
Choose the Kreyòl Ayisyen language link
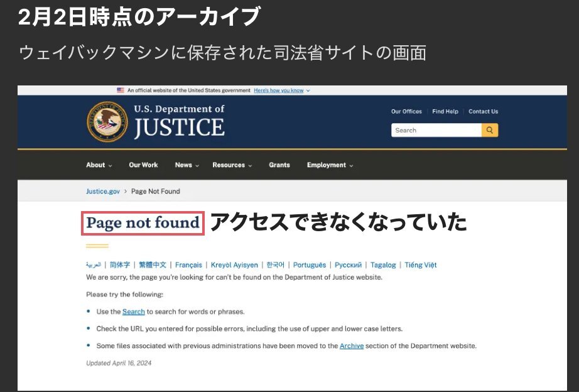click(234, 265)
